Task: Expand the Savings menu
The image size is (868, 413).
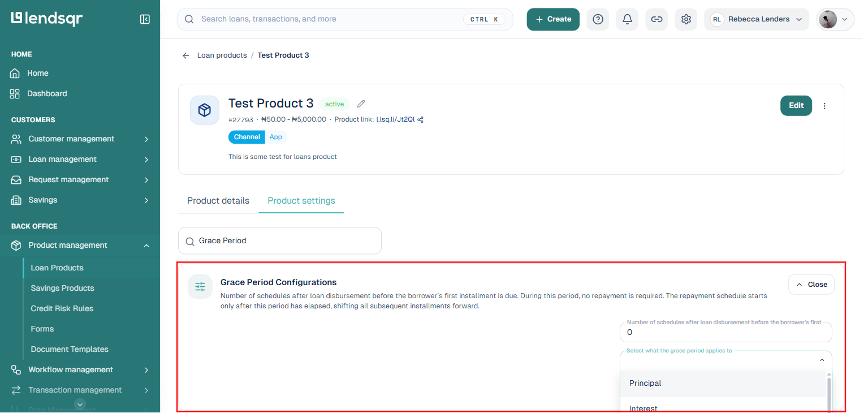Action: pyautogui.click(x=80, y=200)
